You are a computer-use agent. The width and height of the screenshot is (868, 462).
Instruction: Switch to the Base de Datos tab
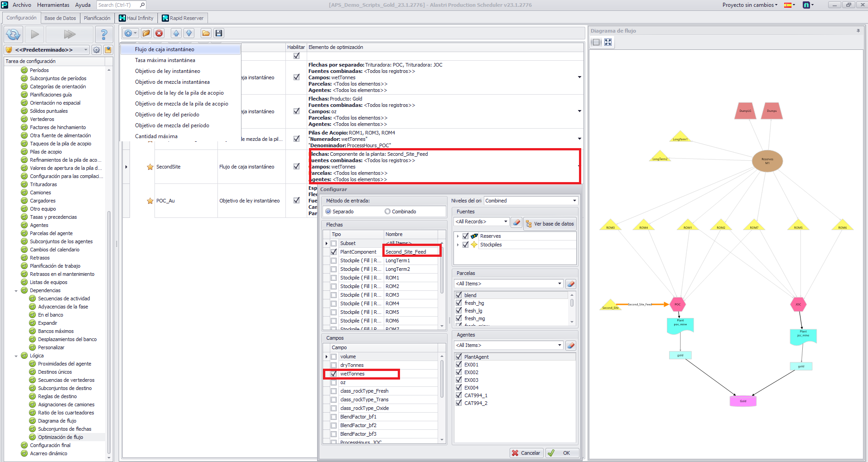pyautogui.click(x=60, y=18)
